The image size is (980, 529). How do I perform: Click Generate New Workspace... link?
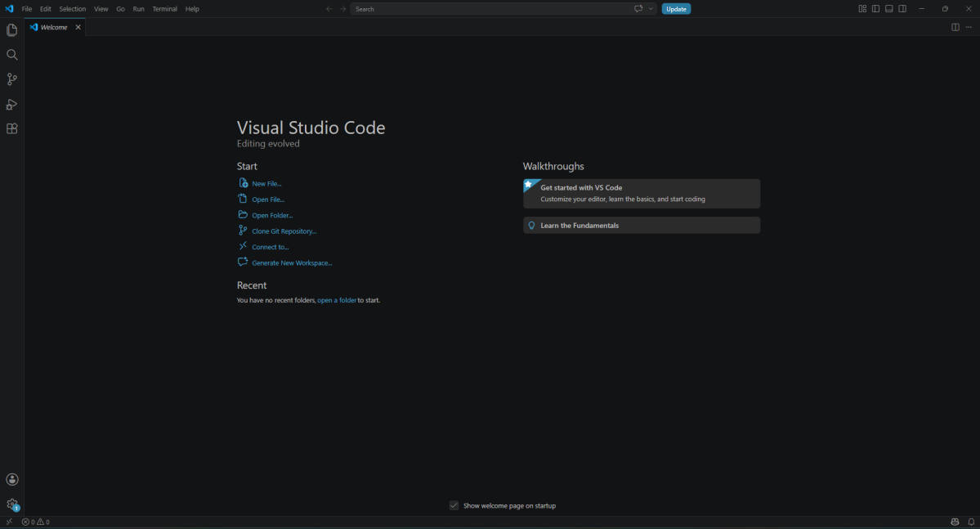pyautogui.click(x=292, y=262)
